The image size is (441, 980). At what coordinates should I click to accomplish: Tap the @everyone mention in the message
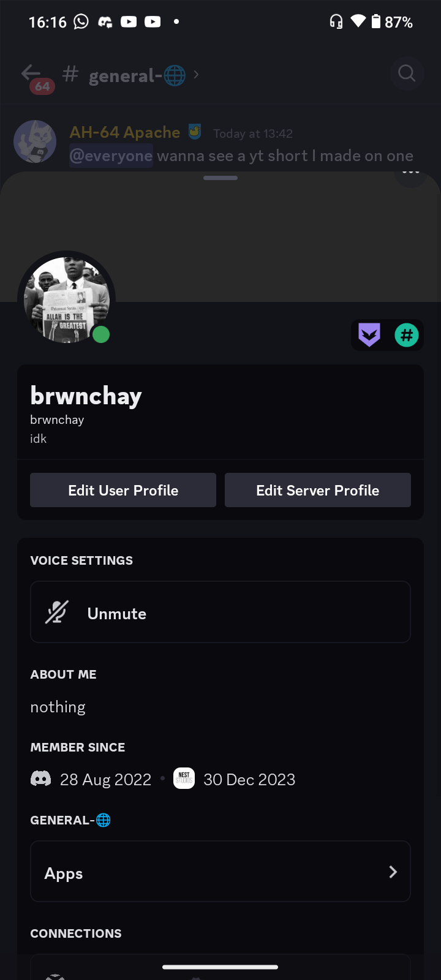pyautogui.click(x=111, y=156)
